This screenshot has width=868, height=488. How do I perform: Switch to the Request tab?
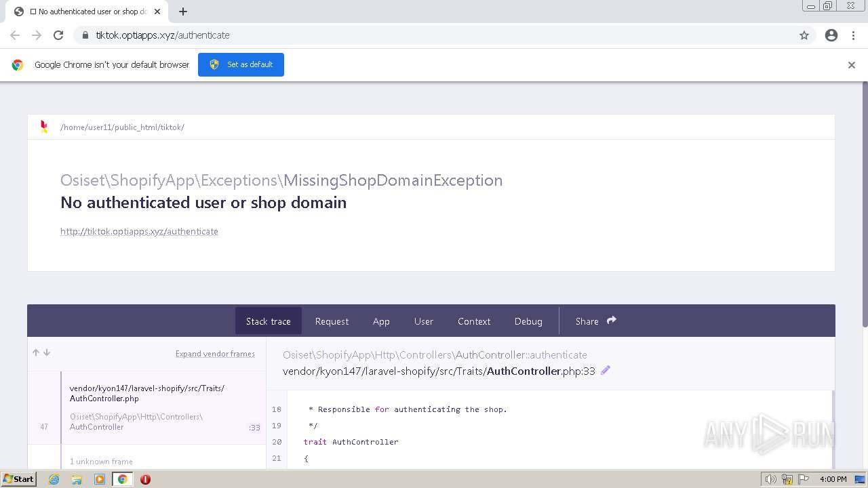coord(332,321)
